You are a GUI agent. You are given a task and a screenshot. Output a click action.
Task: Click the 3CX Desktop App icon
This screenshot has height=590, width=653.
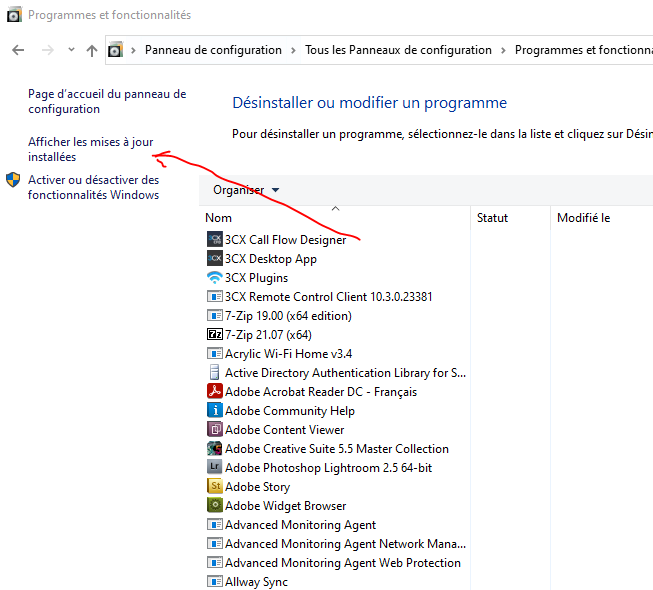click(214, 259)
